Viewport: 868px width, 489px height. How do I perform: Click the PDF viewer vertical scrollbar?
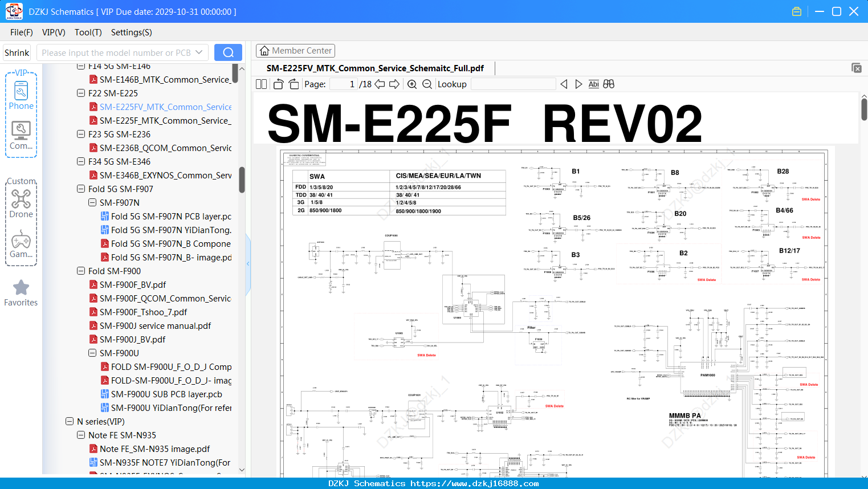pyautogui.click(x=864, y=109)
